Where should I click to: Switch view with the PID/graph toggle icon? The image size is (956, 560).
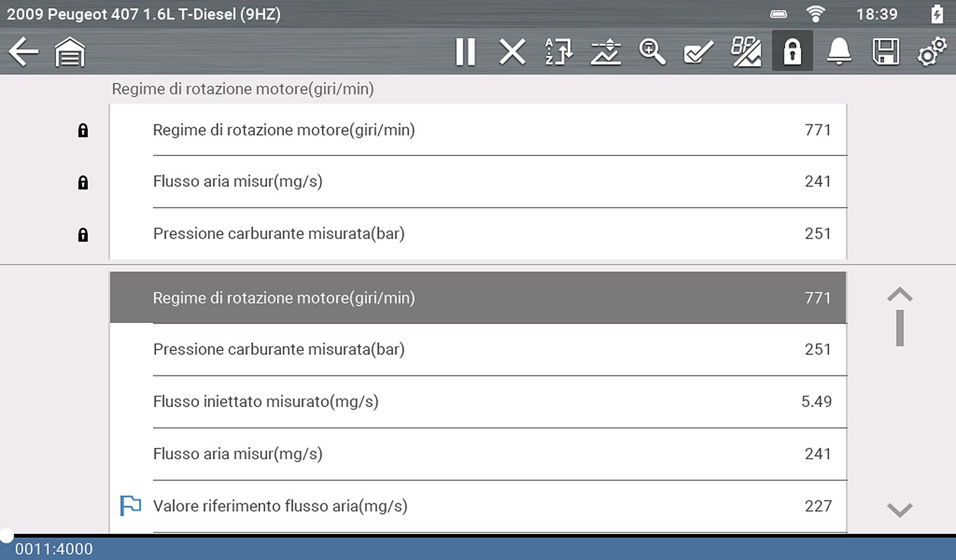point(746,52)
